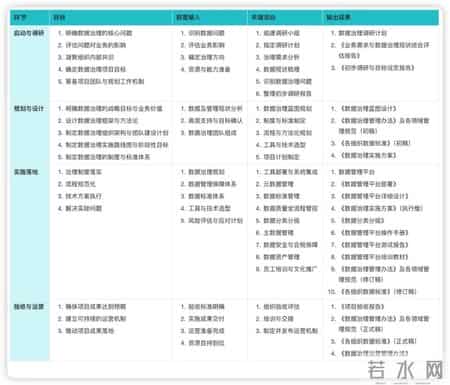Click '解决实际问题' goal item

point(83,208)
